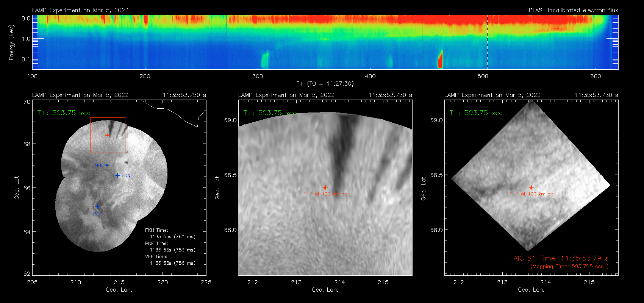Click the '10.0' energy tick label
Viewport: 644px width, 303px height.
pos(25,18)
